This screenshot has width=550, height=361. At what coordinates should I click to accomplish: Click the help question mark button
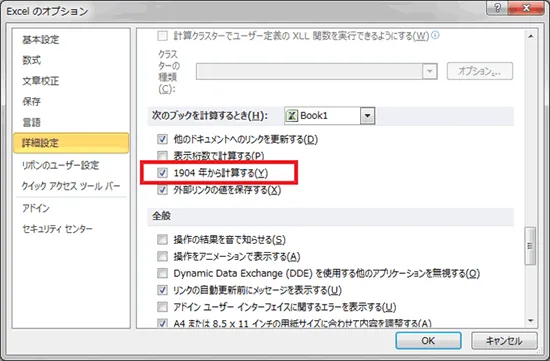pos(497,8)
